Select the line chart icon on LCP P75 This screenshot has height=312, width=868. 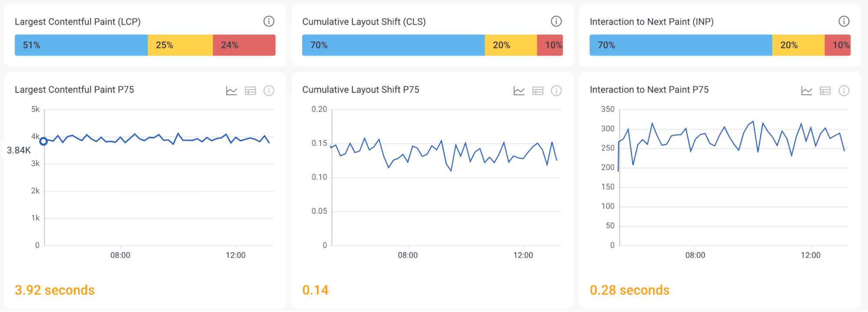[232, 91]
